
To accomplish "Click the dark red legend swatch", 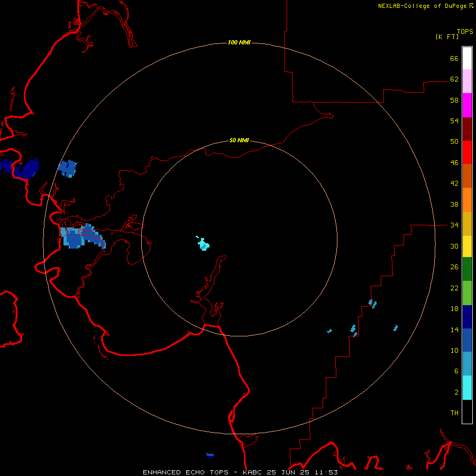I will tap(467, 129).
